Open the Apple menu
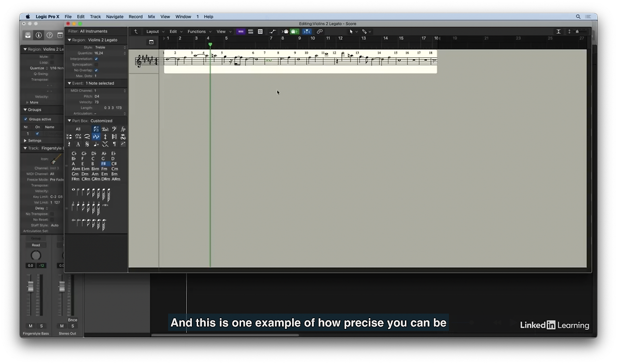617x364 pixels. tap(27, 16)
